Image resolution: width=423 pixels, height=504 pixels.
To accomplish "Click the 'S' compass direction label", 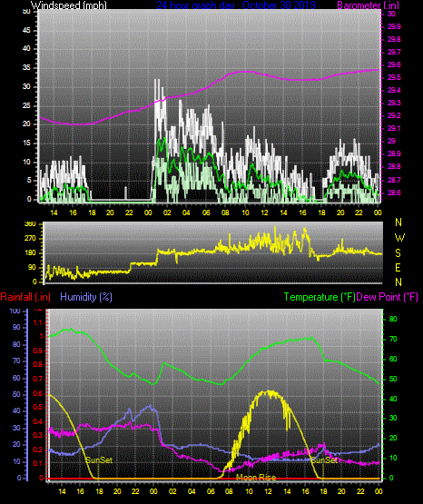I will pyautogui.click(x=398, y=253).
